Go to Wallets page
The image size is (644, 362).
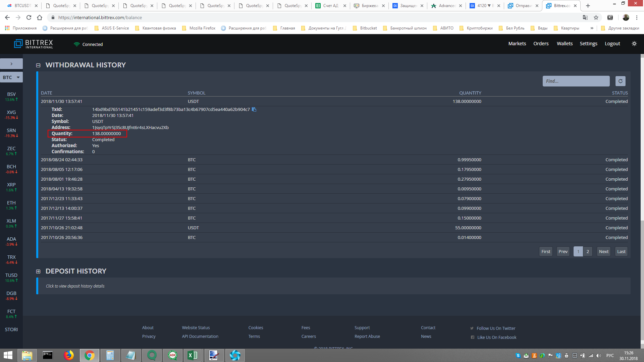565,44
